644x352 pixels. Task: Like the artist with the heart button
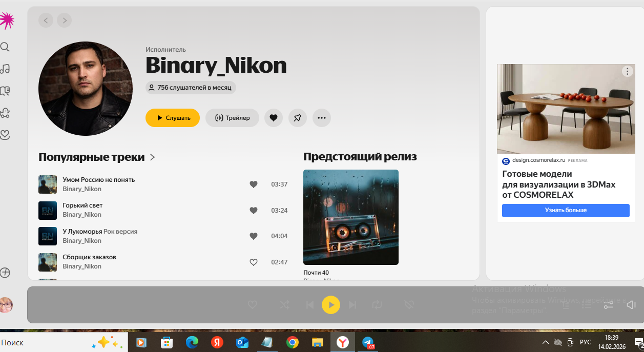[x=274, y=118]
